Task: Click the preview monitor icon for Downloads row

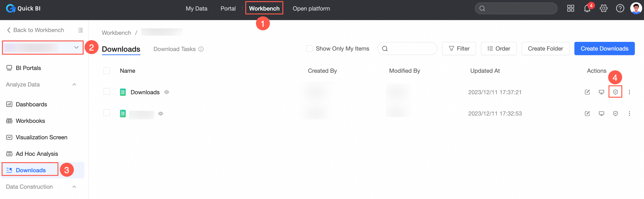Action: click(x=601, y=92)
